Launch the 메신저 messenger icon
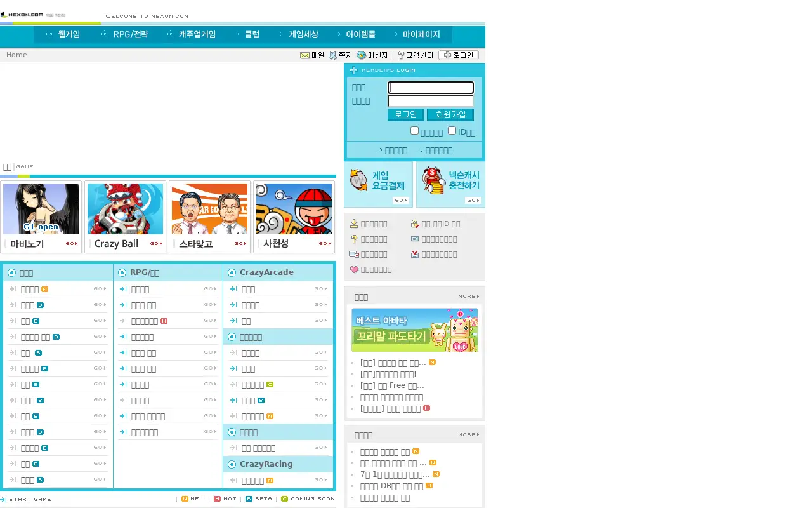This screenshot has height=508, width=812. pos(362,55)
